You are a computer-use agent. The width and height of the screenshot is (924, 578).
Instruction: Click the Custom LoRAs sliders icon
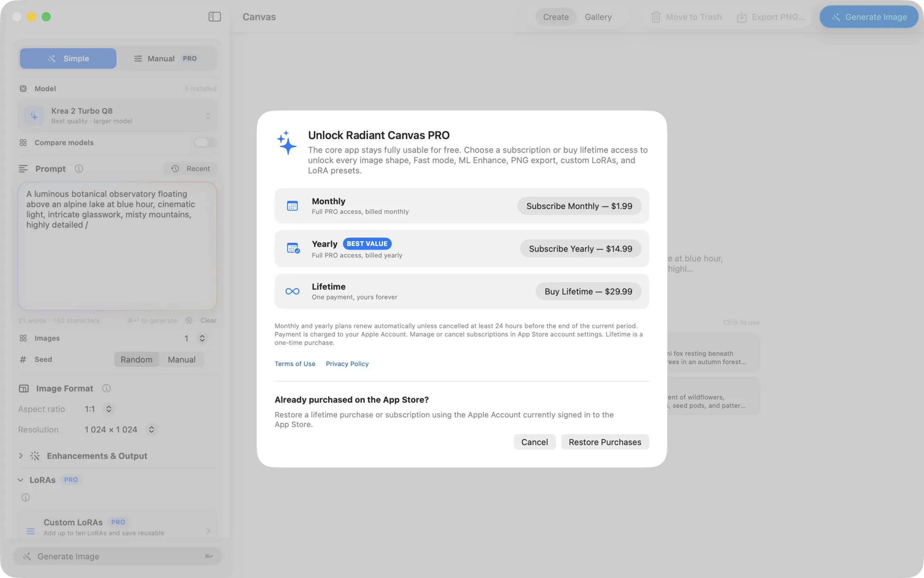click(31, 531)
